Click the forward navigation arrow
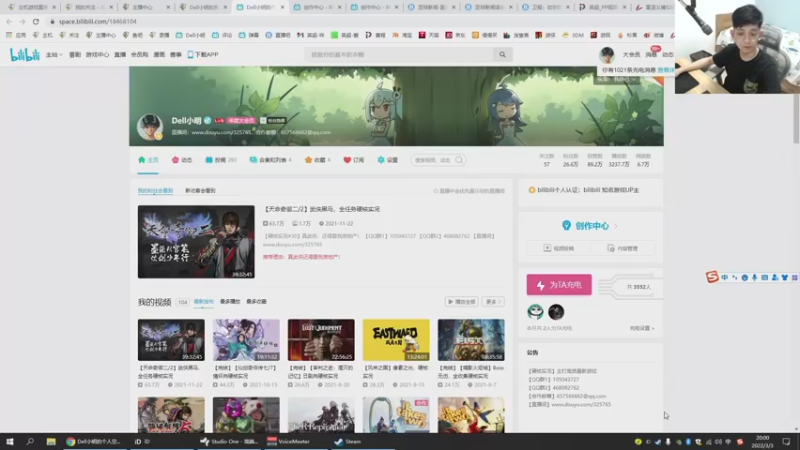 pyautogui.click(x=22, y=21)
